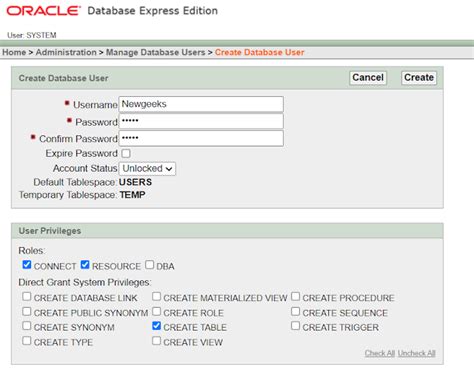Open the Account Status dropdown
This screenshot has width=474, height=372.
[147, 168]
